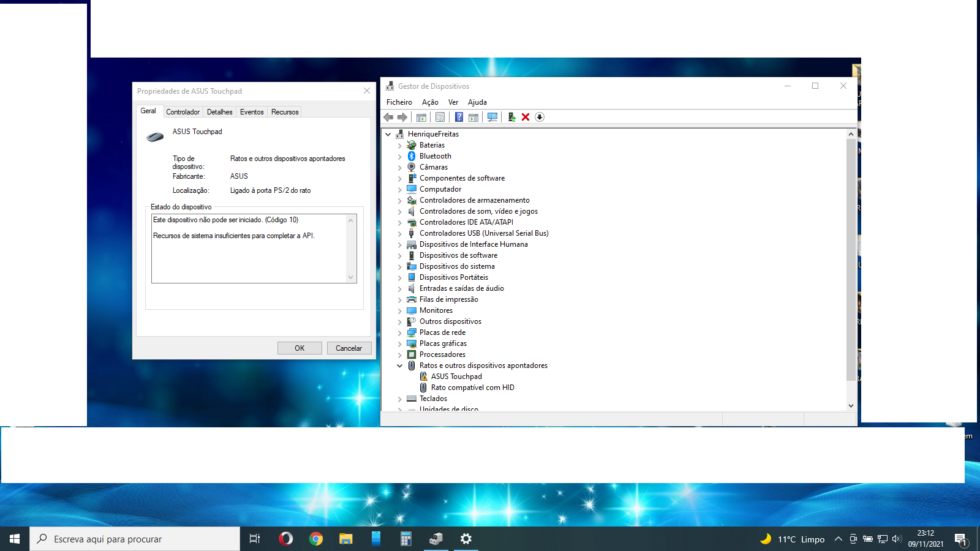Click the Windows search box
The height and width of the screenshot is (551, 980).
pyautogui.click(x=135, y=539)
